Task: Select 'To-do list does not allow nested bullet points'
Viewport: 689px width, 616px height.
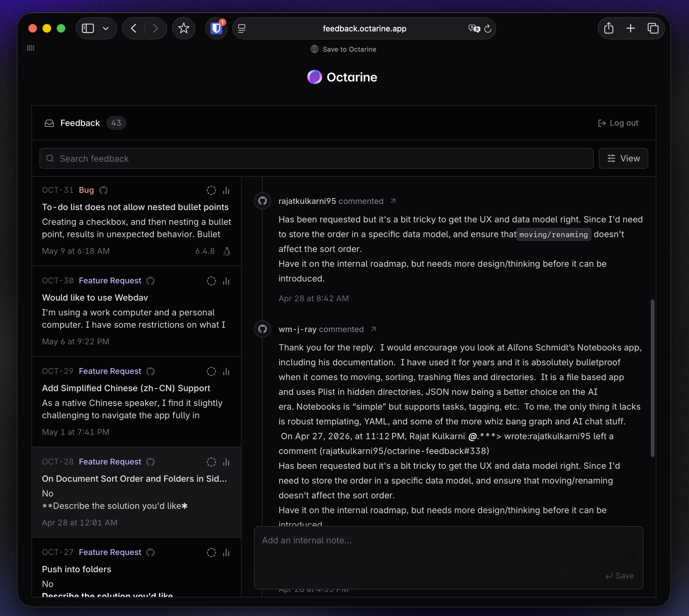Action: 135,207
